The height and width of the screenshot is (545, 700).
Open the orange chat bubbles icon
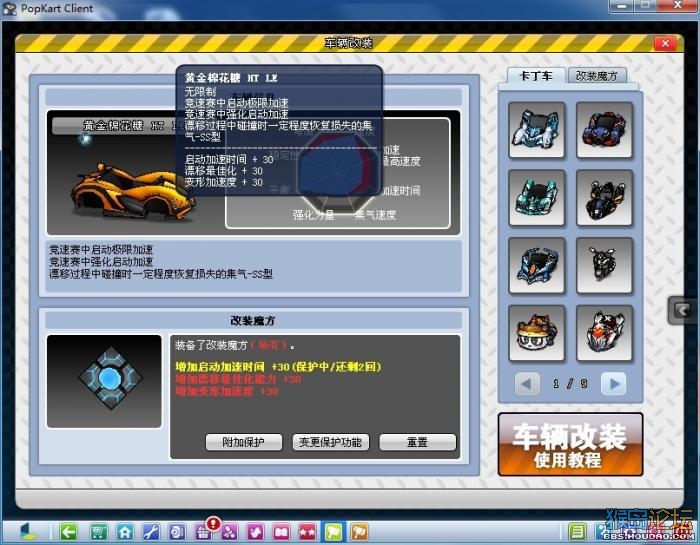click(x=359, y=532)
